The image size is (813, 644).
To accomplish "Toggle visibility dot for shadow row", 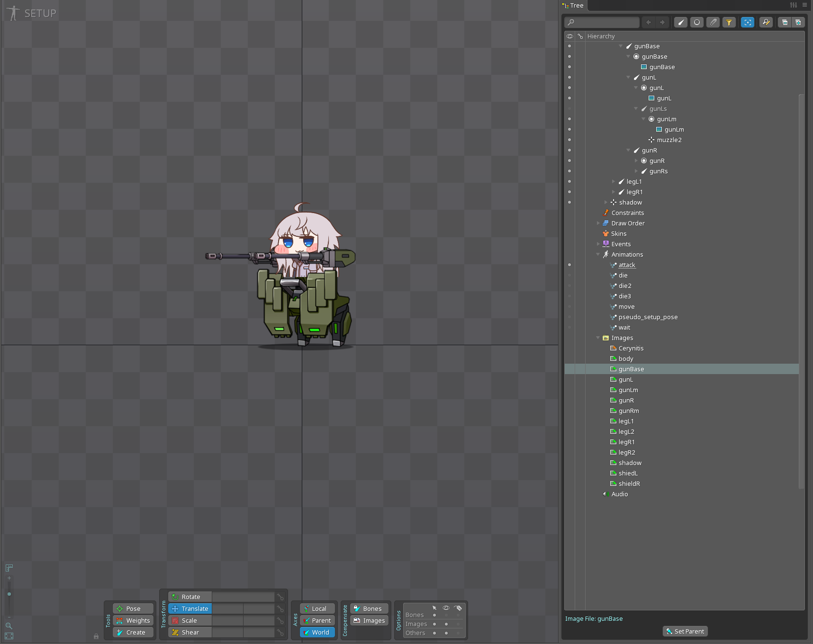I will coord(569,202).
